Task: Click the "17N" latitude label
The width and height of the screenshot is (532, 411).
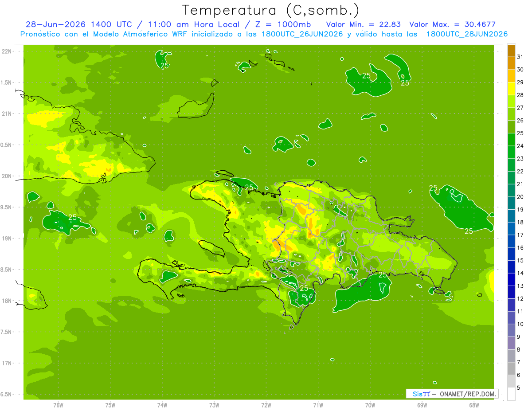Action: pos(7,363)
